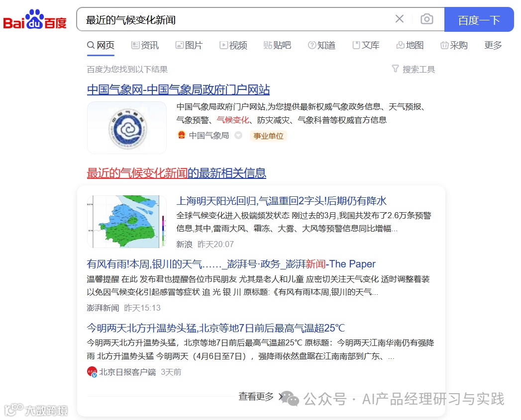Click the Shanghai weather map thumbnail

point(126,222)
